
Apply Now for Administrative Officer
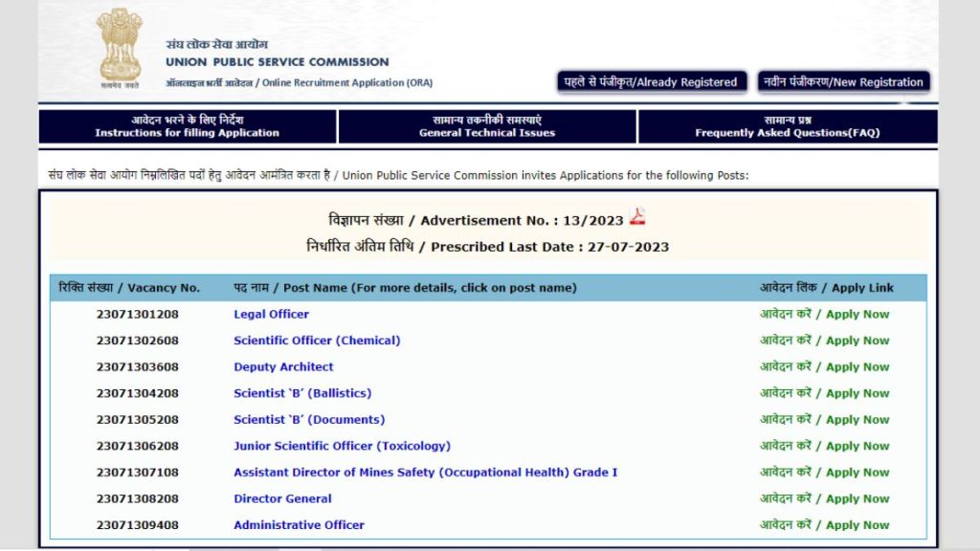(x=824, y=525)
